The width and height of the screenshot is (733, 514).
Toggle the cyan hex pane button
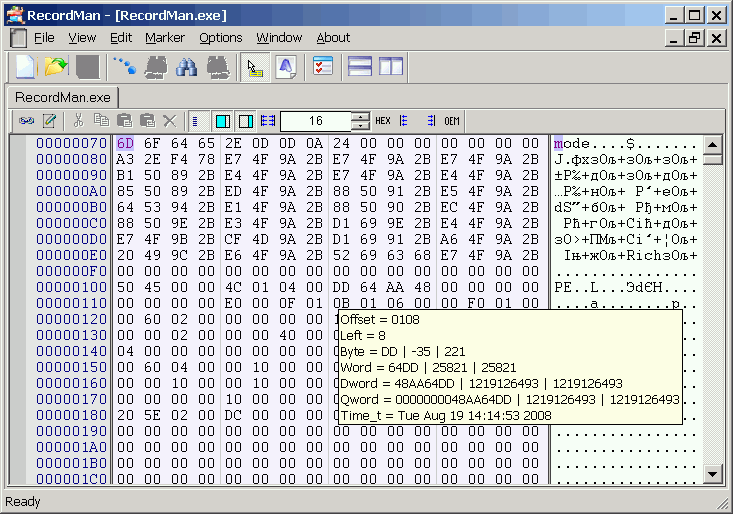click(x=223, y=121)
